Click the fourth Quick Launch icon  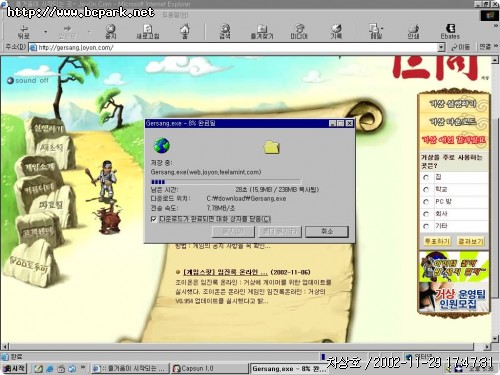tap(72, 368)
